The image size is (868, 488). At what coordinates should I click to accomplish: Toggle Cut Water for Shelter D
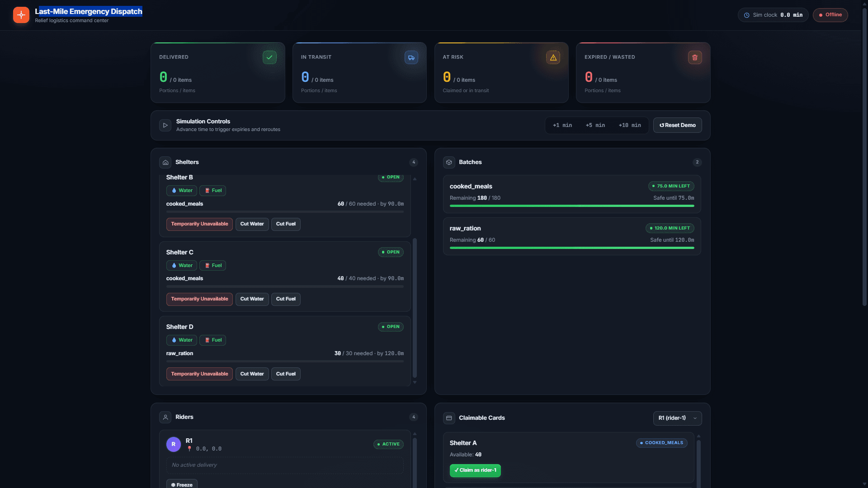[x=252, y=374]
